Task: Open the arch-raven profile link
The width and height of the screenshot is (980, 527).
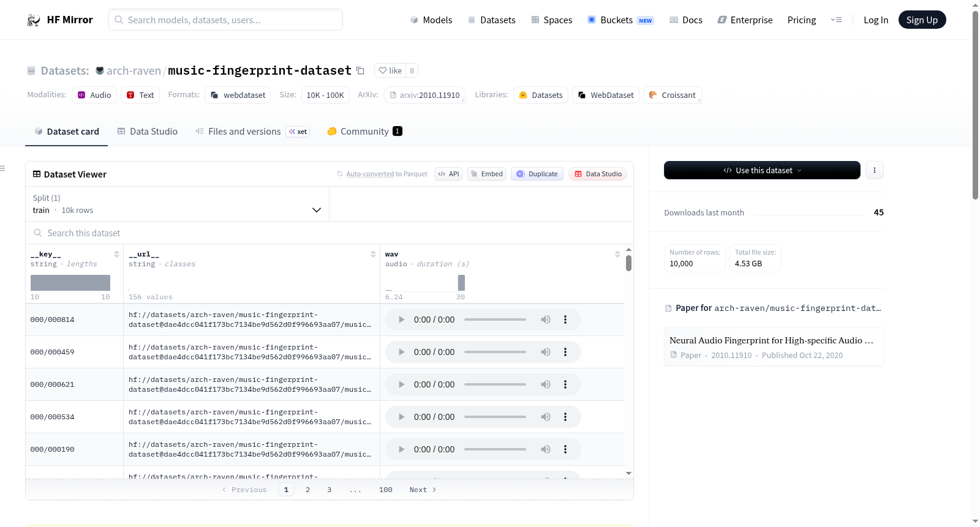Action: click(134, 71)
